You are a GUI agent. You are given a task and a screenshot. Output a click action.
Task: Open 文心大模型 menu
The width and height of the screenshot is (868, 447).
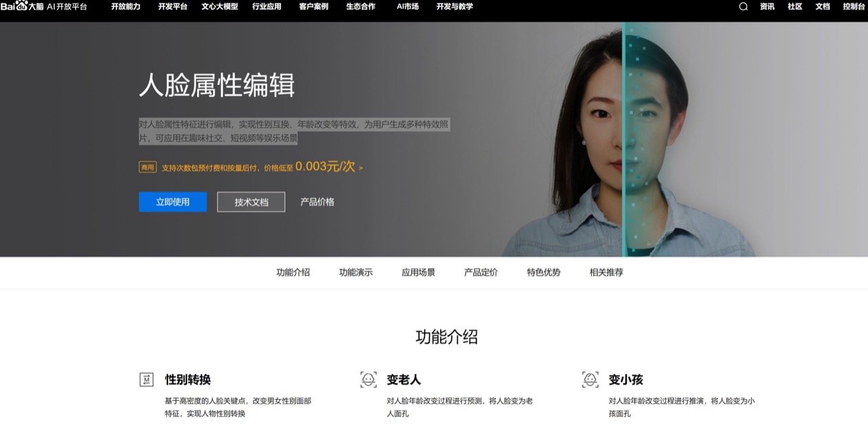coord(220,6)
